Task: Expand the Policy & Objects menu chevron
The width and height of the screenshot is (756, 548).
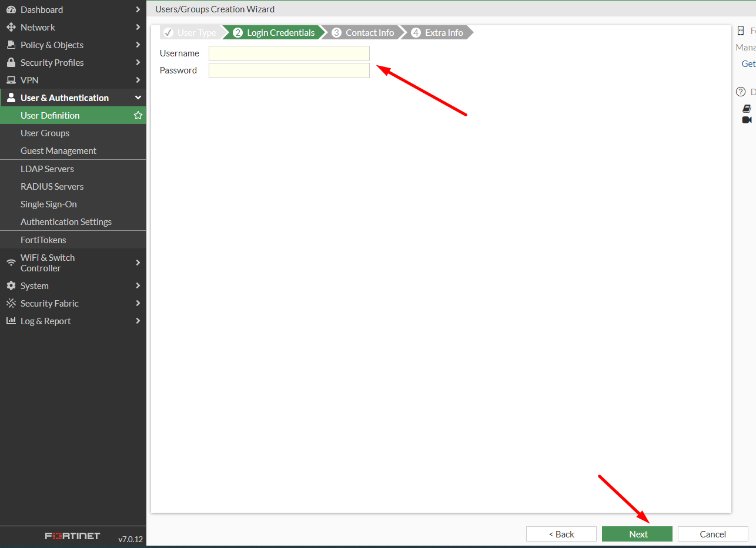Action: [138, 45]
